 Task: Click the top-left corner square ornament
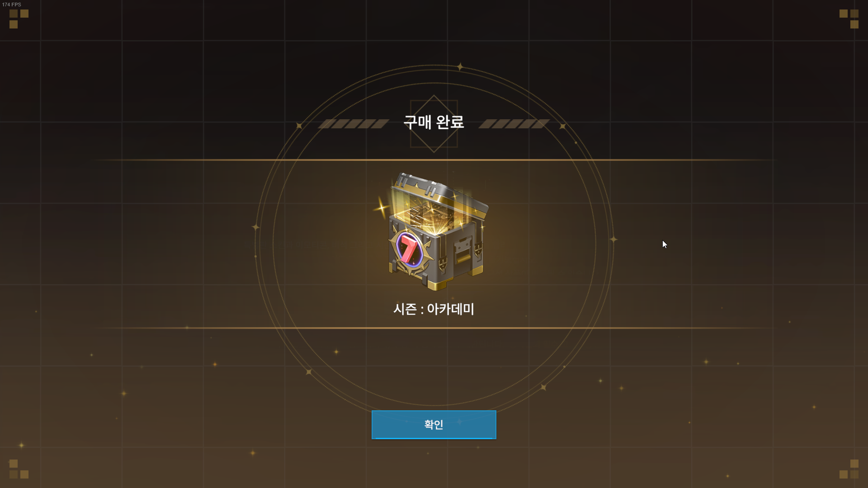tap(19, 19)
